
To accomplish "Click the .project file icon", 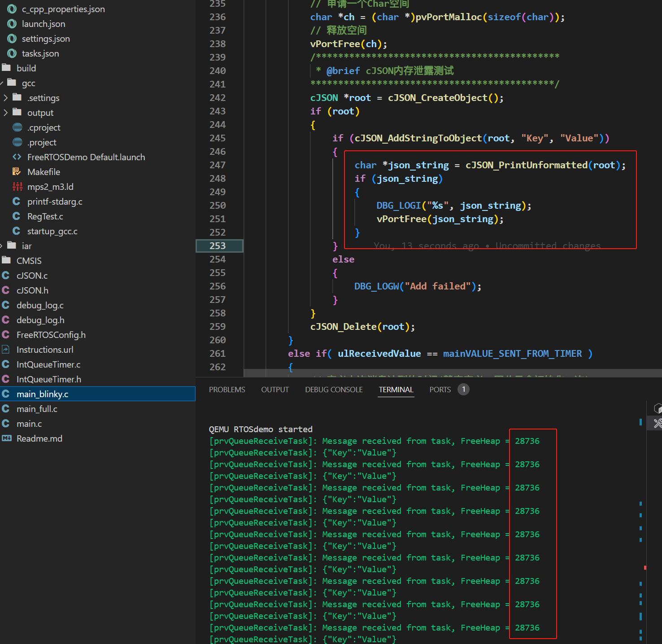I will pos(17,142).
